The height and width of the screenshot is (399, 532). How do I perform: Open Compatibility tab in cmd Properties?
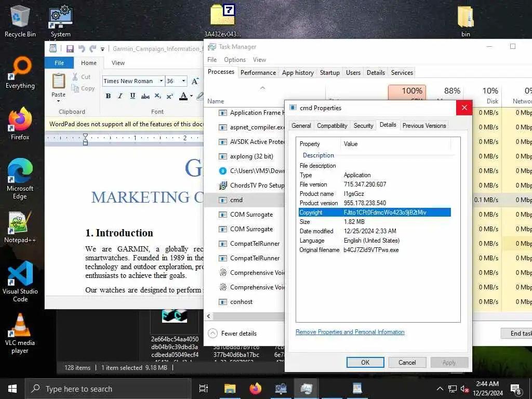pyautogui.click(x=332, y=126)
